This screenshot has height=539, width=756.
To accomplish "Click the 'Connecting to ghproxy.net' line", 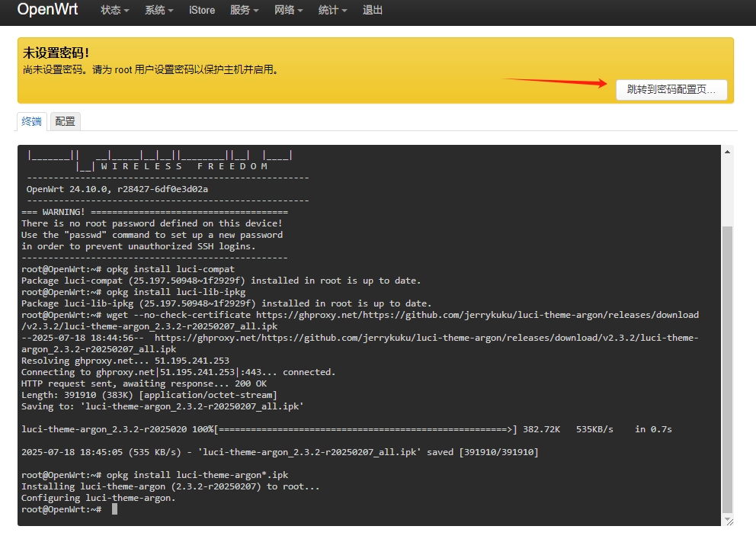I will (178, 372).
